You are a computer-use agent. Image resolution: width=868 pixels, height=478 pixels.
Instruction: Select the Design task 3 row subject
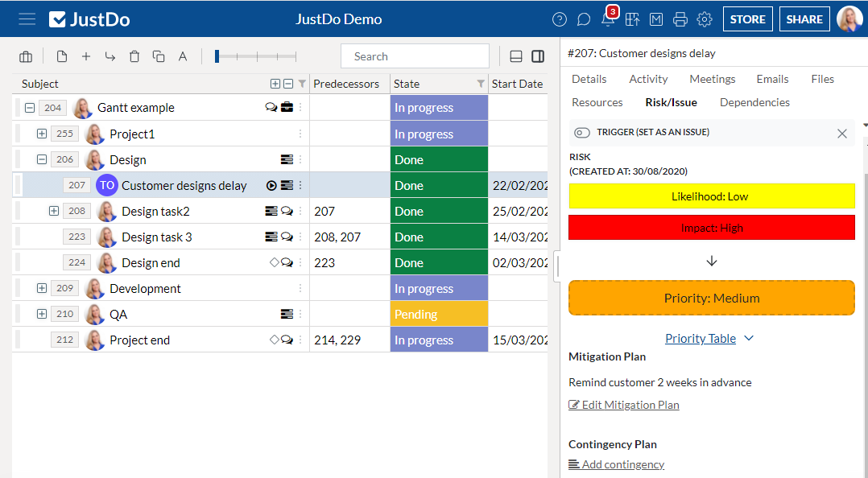click(x=157, y=237)
